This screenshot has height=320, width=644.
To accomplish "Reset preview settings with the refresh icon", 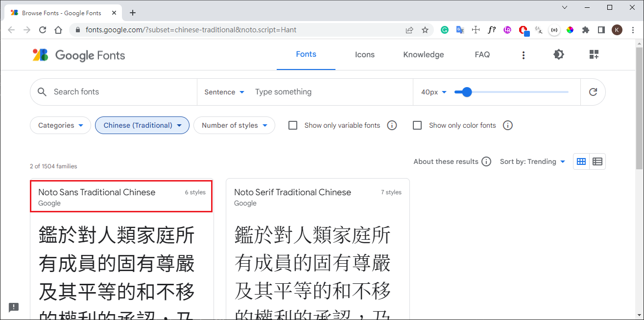I will pos(593,92).
